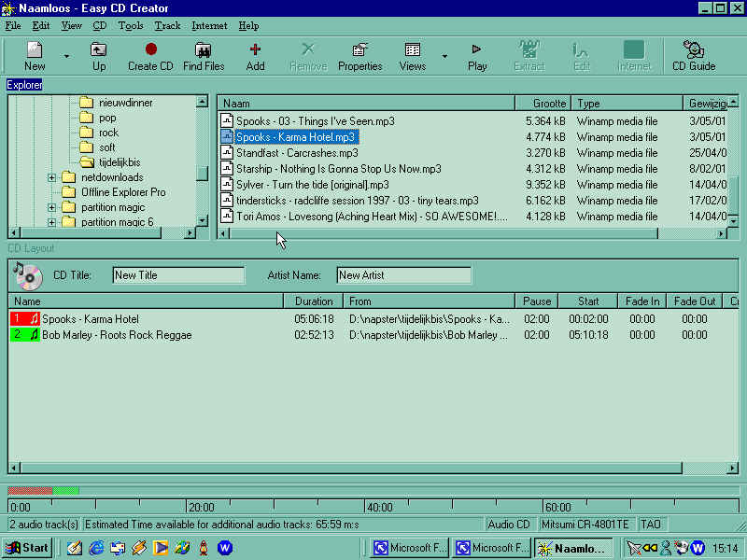Viewport: 747px width, 560px height.
Task: Select the tijdelijkbis folder in Explorer
Action: (x=119, y=162)
